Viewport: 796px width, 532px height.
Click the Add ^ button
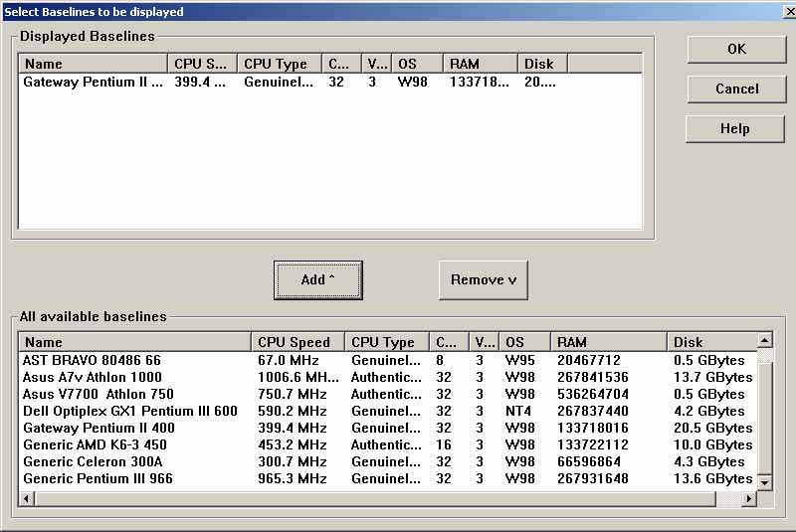[x=317, y=279]
